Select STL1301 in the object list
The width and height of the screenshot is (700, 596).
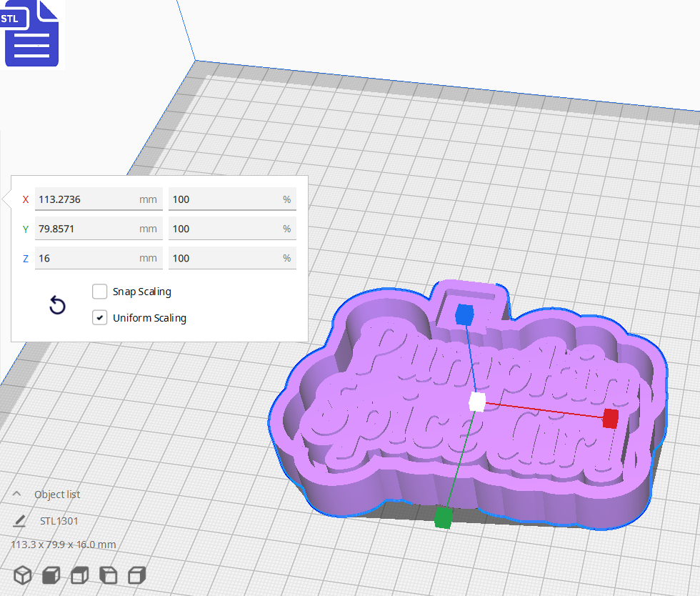pyautogui.click(x=59, y=521)
